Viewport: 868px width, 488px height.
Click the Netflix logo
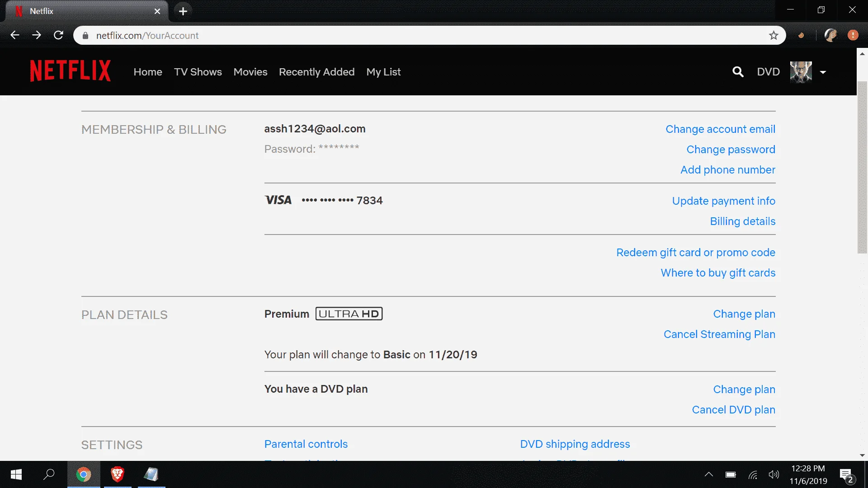point(70,71)
